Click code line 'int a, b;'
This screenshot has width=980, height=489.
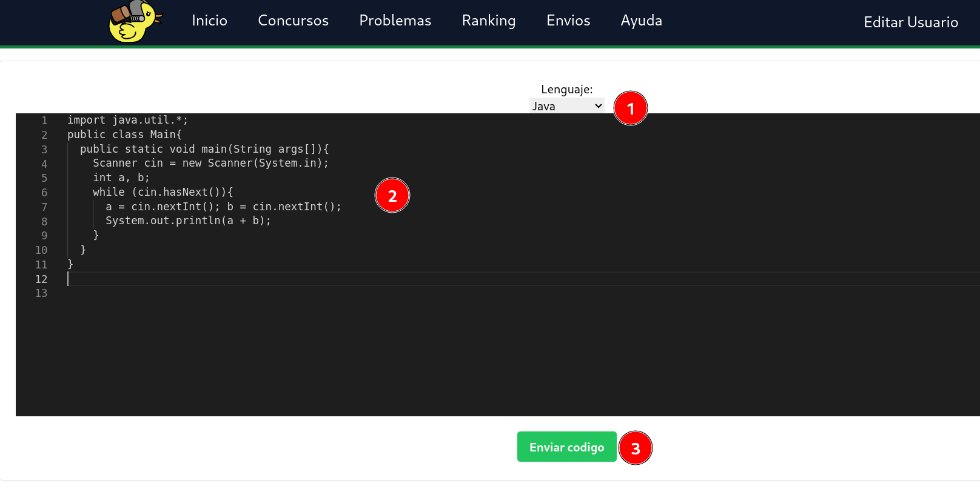pyautogui.click(x=121, y=178)
